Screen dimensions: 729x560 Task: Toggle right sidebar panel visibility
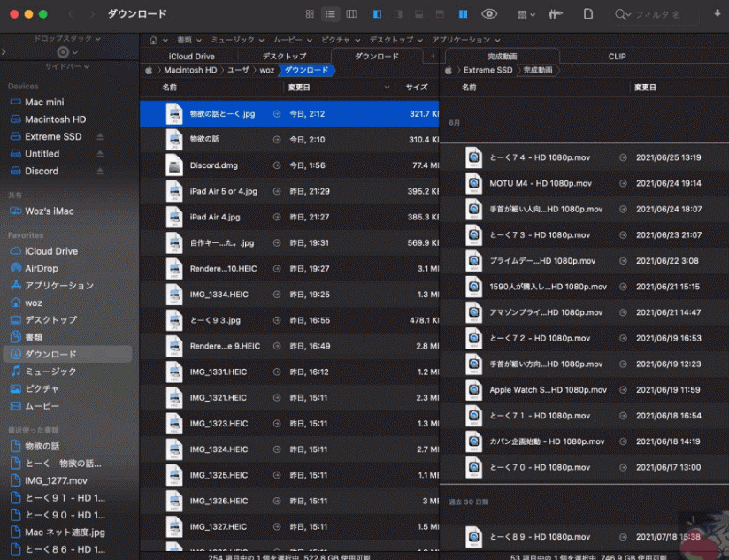coord(398,14)
